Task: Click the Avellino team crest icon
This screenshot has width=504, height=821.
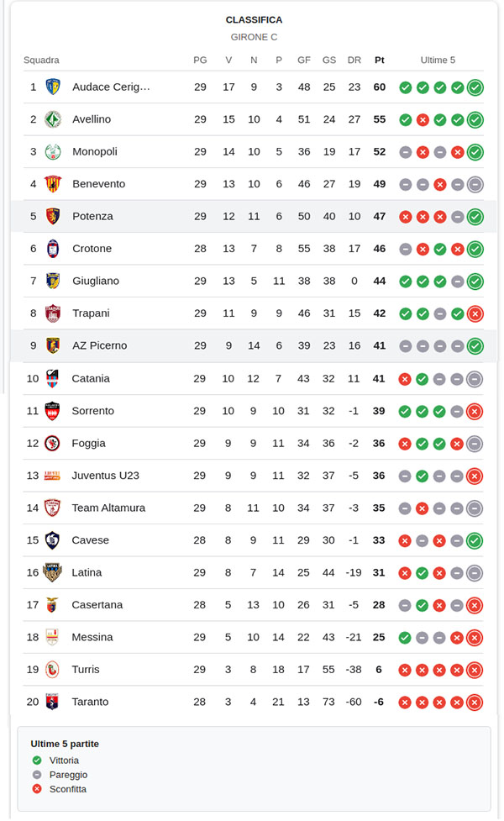Action: [53, 119]
